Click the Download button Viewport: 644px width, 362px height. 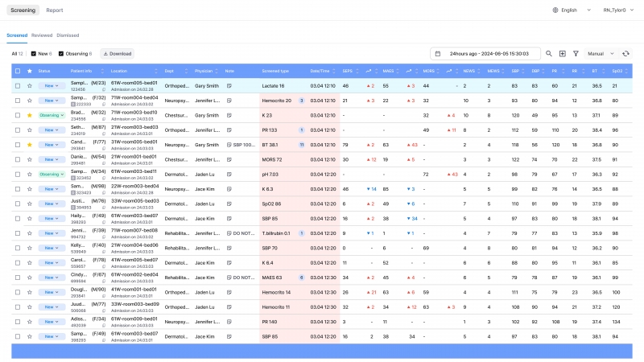click(x=118, y=54)
